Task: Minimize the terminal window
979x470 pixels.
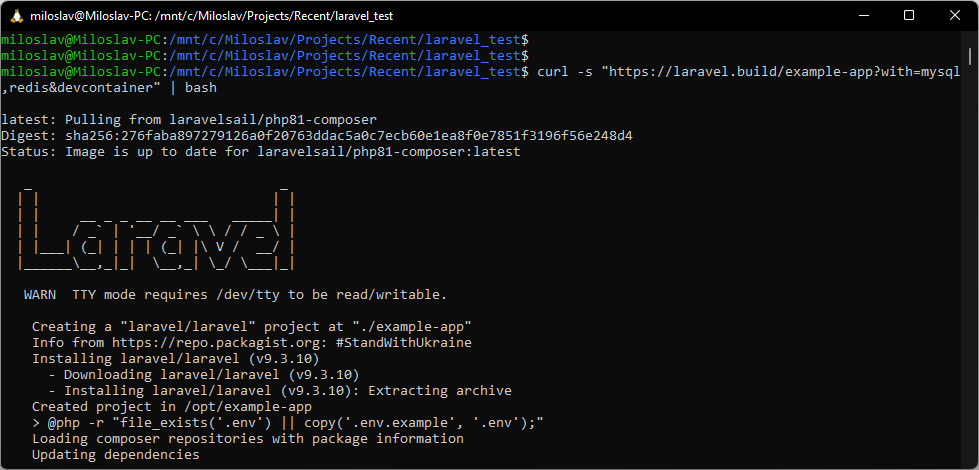Action: click(863, 16)
